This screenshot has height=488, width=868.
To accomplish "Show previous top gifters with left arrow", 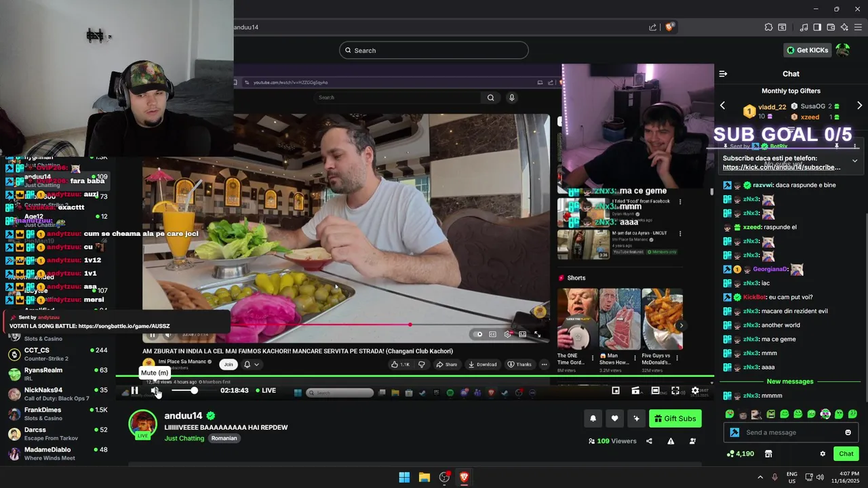I will tap(722, 106).
